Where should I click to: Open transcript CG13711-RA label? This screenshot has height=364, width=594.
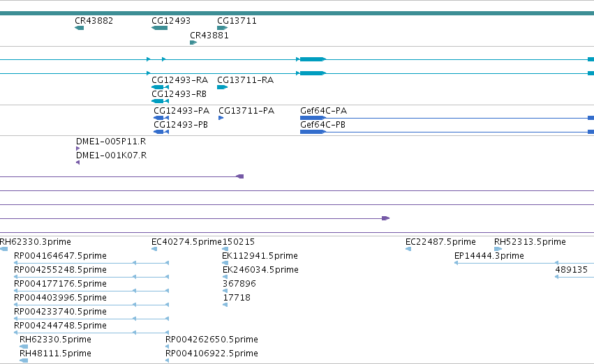coord(245,80)
